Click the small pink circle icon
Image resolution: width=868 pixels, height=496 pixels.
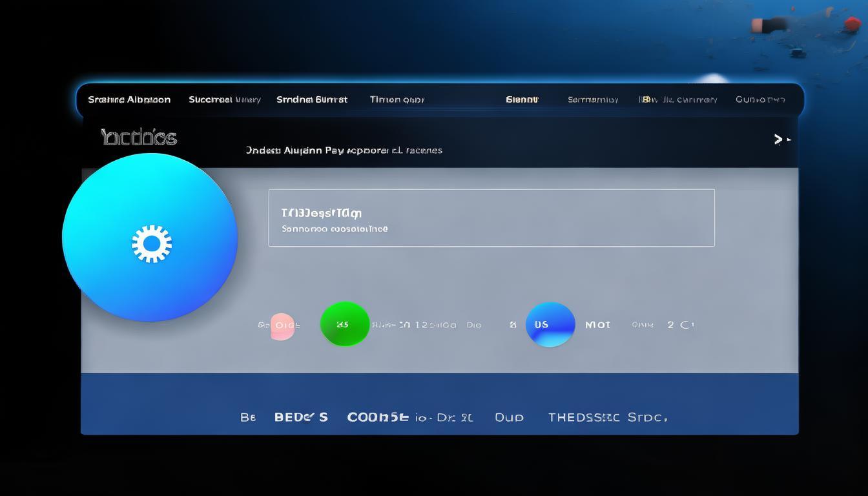click(282, 325)
